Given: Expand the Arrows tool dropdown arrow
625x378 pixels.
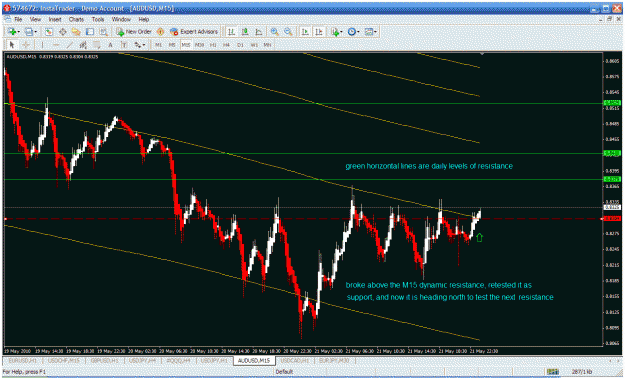Looking at the screenshot, I should click(144, 45).
